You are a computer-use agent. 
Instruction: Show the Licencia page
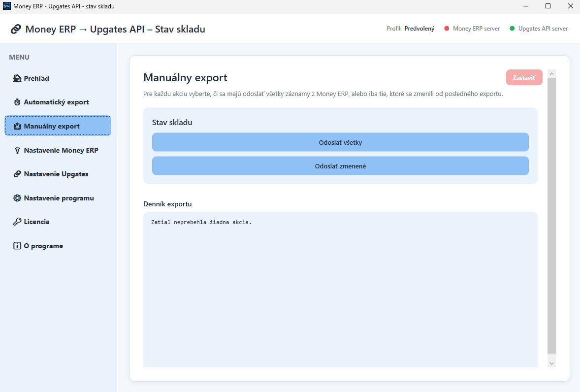[x=58, y=222]
